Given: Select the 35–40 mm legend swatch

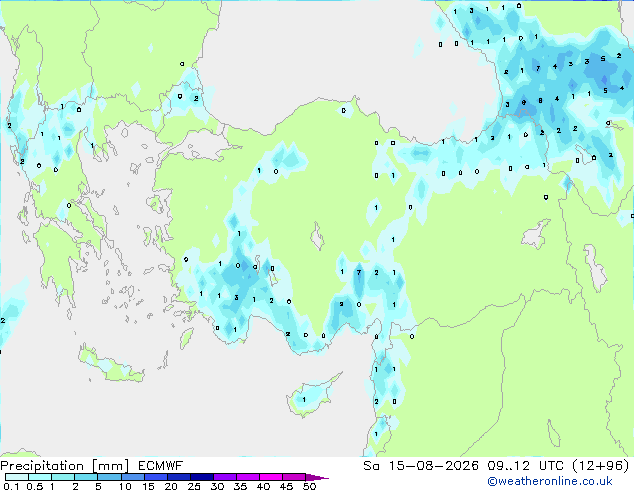Looking at the screenshot, I should pyautogui.click(x=248, y=477).
